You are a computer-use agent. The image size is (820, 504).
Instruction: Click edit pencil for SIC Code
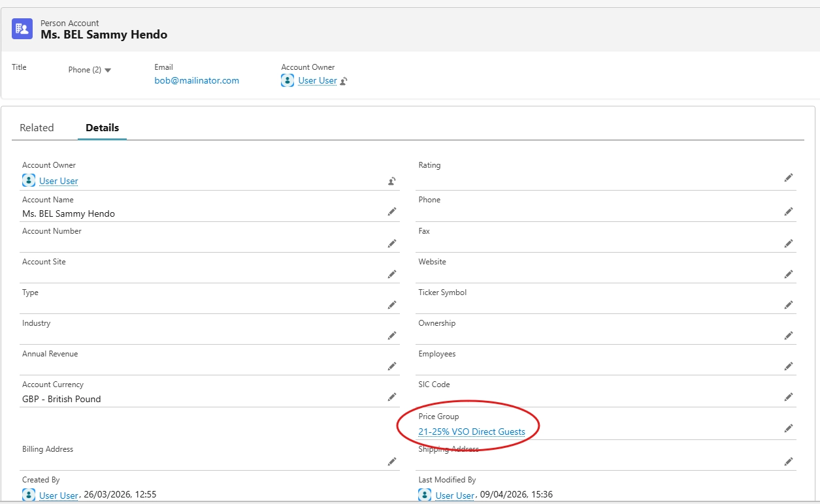(789, 397)
